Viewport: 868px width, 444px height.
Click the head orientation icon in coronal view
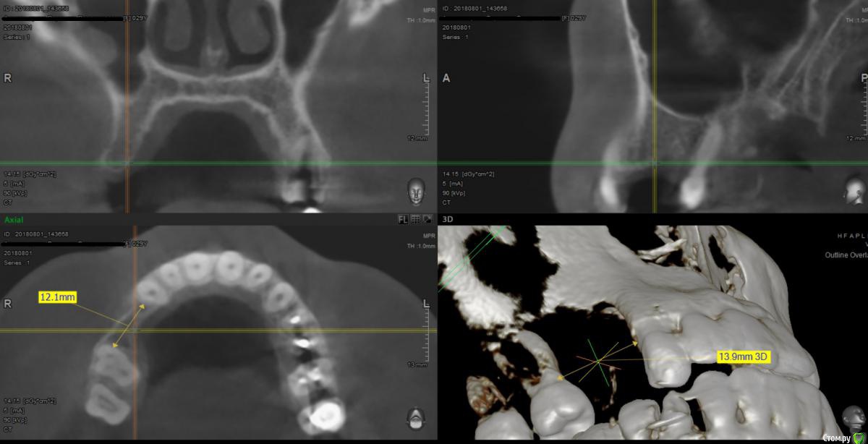click(416, 192)
